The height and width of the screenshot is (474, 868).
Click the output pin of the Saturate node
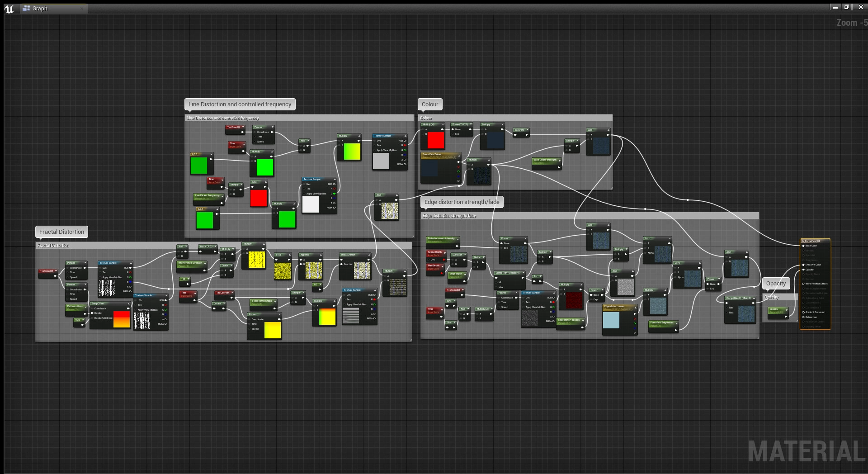(527, 135)
